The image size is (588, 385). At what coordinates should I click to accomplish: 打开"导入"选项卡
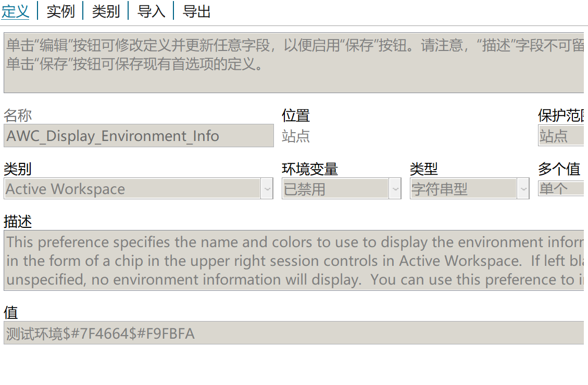151,11
